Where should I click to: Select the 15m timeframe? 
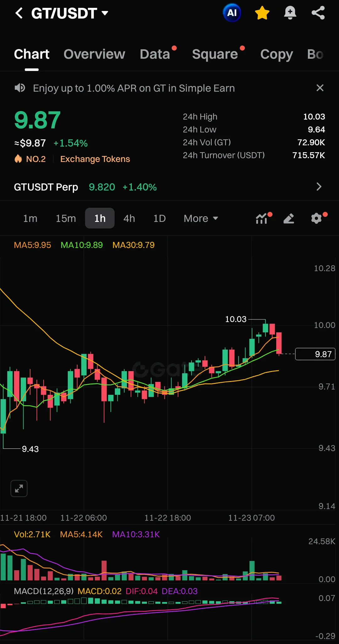pyautogui.click(x=66, y=218)
